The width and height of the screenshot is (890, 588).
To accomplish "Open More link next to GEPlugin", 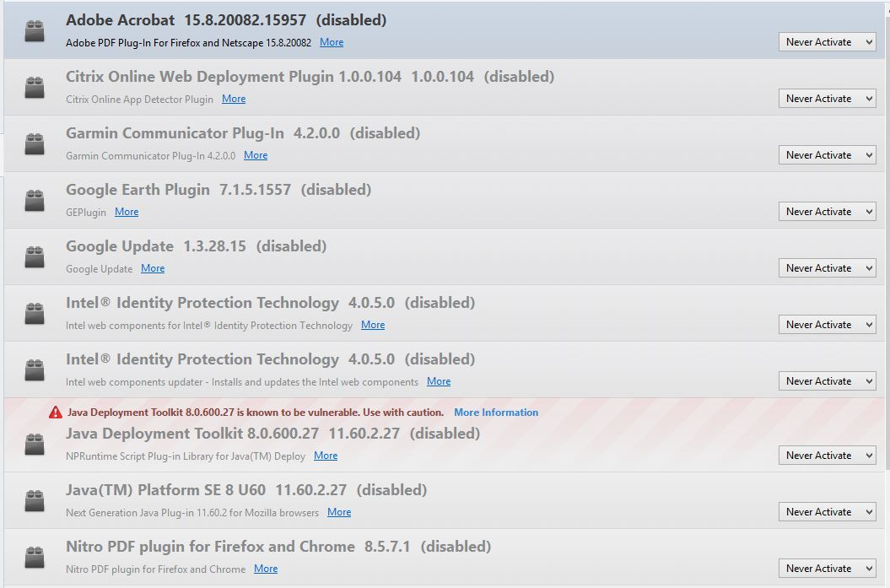I will (127, 212).
